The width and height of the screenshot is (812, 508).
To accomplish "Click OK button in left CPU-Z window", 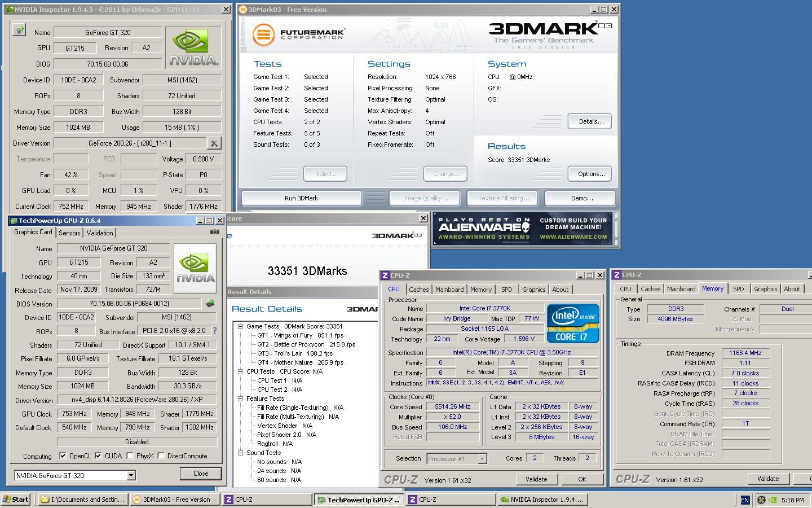I will (582, 479).
